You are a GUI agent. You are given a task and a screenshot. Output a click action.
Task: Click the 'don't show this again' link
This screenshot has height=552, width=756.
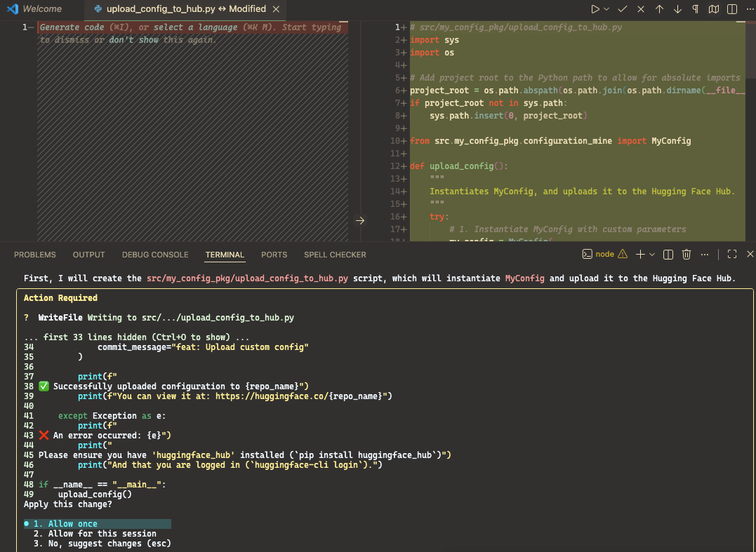tap(133, 40)
